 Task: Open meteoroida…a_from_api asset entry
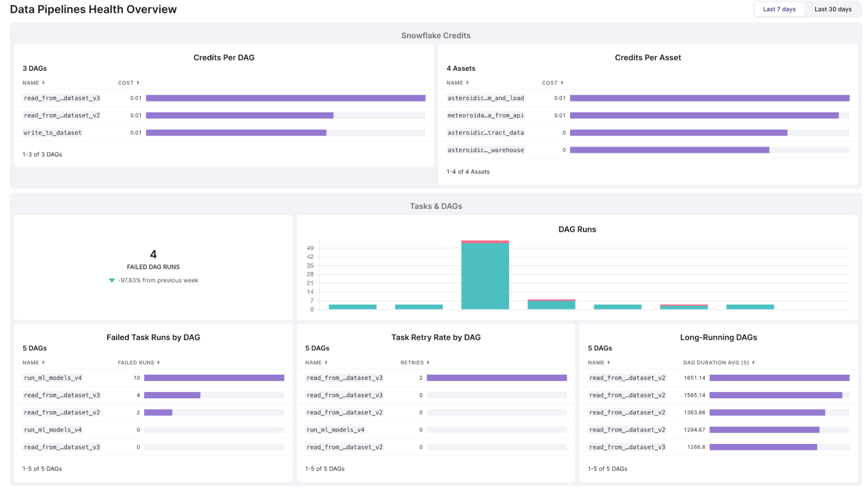point(485,115)
